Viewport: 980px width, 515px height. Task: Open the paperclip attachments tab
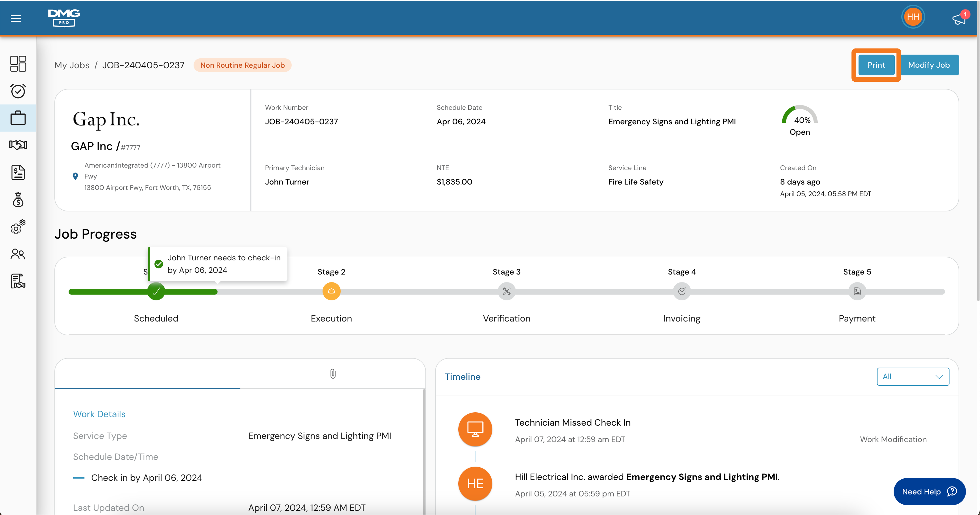pyautogui.click(x=333, y=374)
